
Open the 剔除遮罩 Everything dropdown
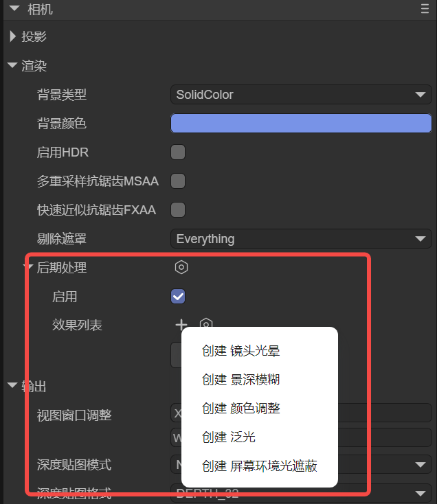click(301, 239)
